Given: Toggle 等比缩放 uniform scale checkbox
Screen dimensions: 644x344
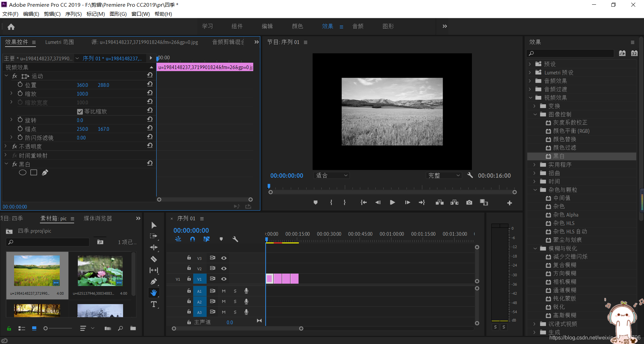Looking at the screenshot, I should coord(80,112).
